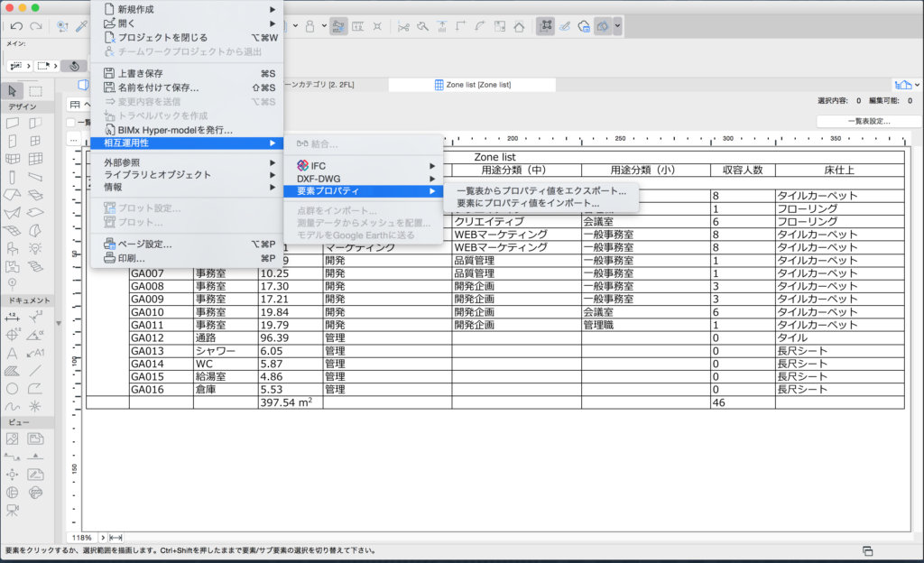Pick the Line tool

35,370
